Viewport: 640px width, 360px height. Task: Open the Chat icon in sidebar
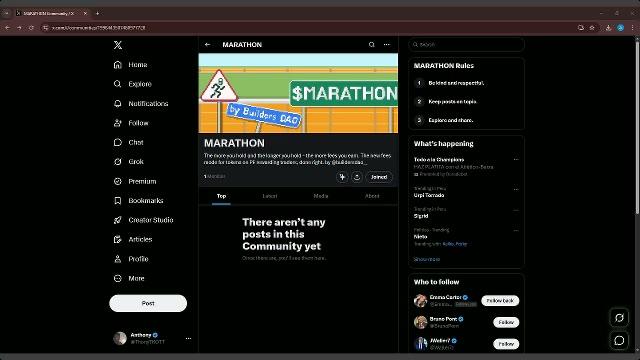pos(118,142)
